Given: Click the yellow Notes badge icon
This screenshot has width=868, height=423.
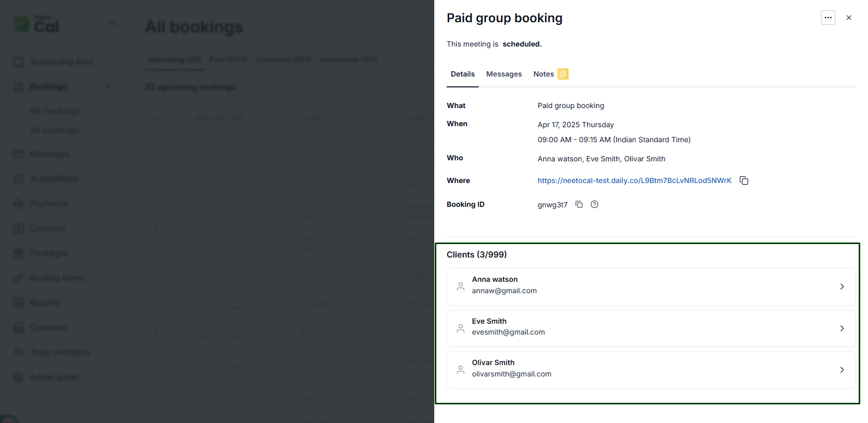Looking at the screenshot, I should coord(563,74).
